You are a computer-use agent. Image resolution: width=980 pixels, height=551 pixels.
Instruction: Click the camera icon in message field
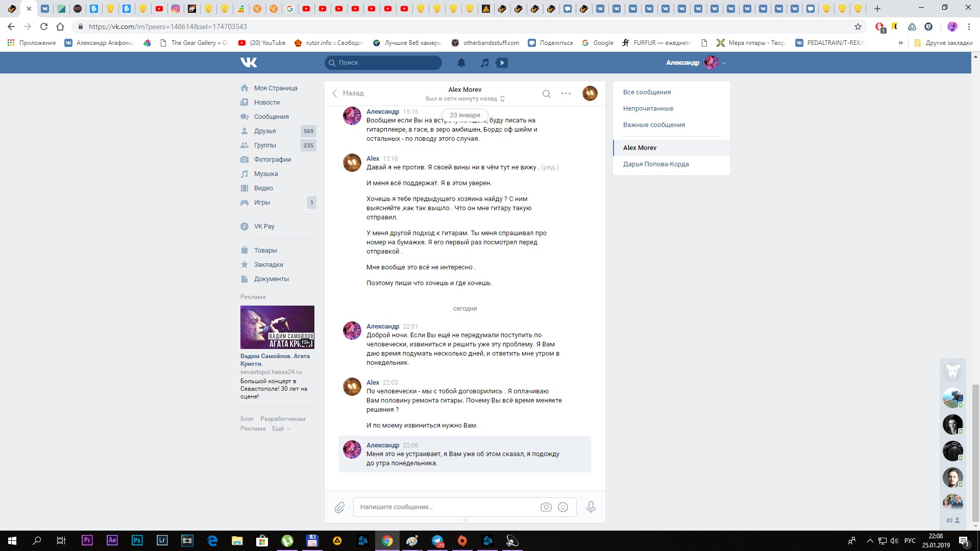pos(546,507)
